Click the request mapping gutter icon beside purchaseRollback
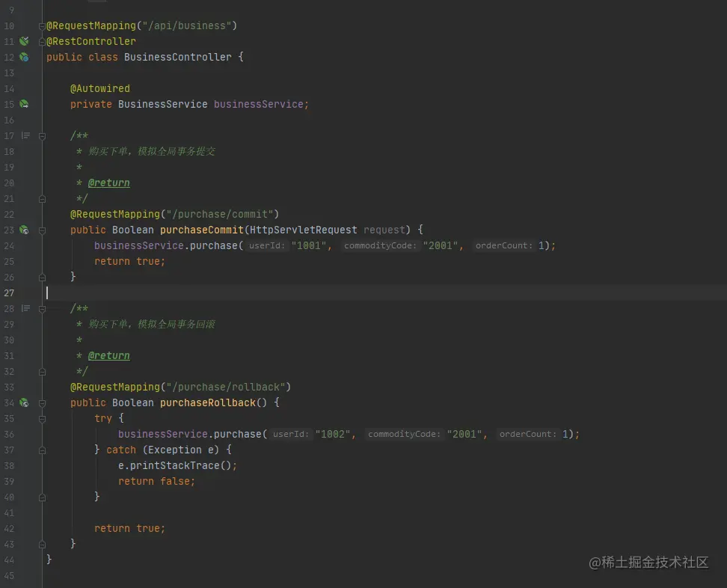727x588 pixels. 24,403
